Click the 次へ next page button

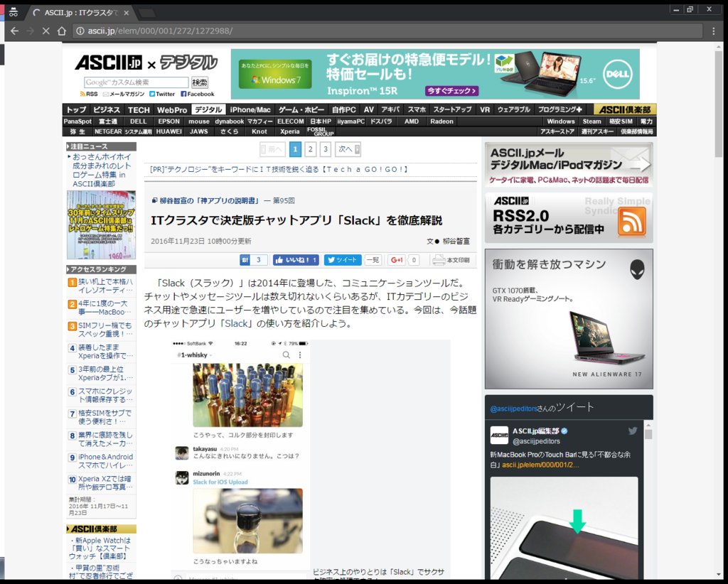pyautogui.click(x=348, y=149)
